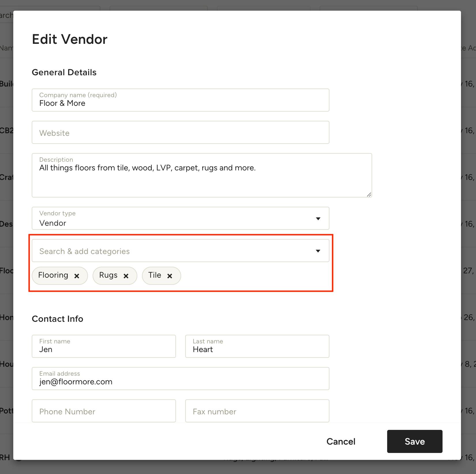
Task: Click the Description textarea resize handle
Action: point(369,195)
